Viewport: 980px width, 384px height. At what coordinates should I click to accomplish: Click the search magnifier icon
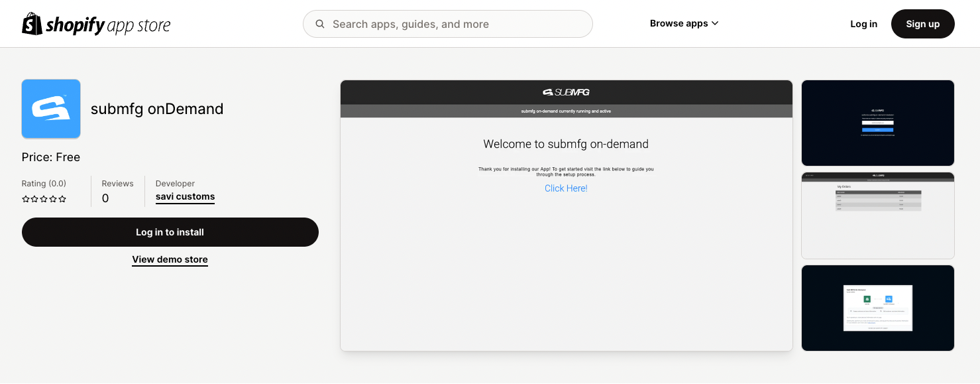320,24
